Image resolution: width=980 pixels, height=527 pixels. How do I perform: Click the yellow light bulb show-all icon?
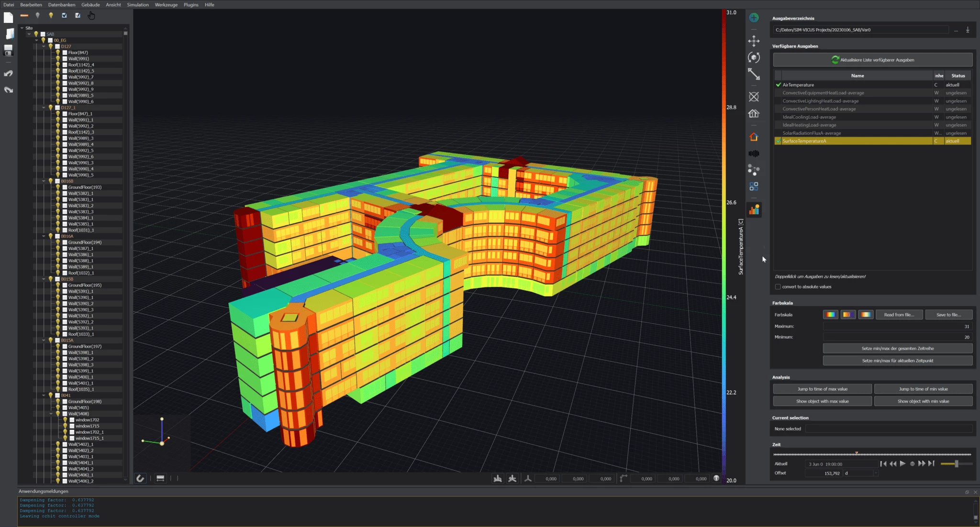click(x=51, y=16)
